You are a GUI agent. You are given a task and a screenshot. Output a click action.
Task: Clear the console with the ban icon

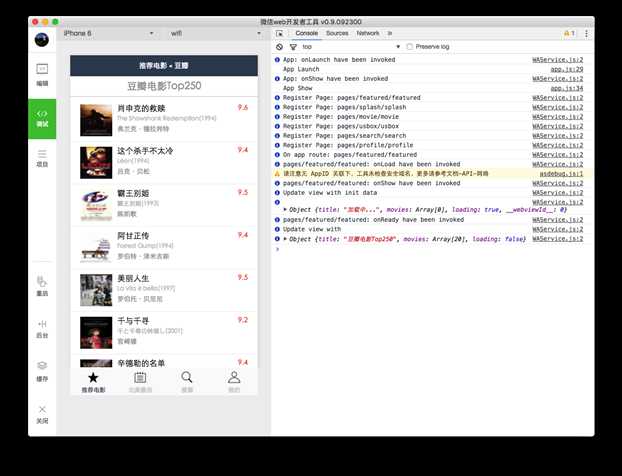tap(279, 47)
